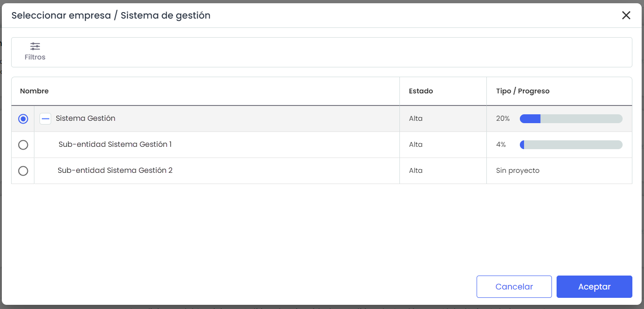Screen dimensions: 644x309
Task: Collapse the Sistema Gestión tree node
Action: pyautogui.click(x=45, y=119)
